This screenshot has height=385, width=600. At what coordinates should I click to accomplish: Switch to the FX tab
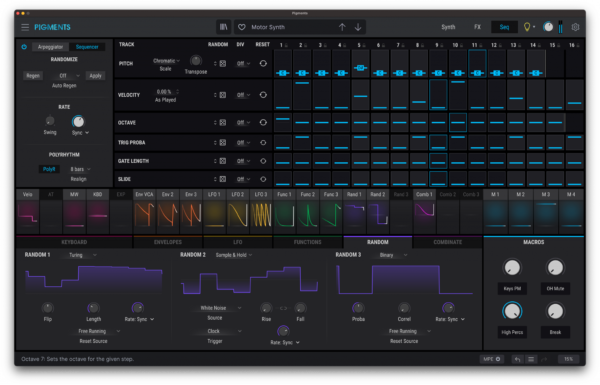click(x=477, y=27)
